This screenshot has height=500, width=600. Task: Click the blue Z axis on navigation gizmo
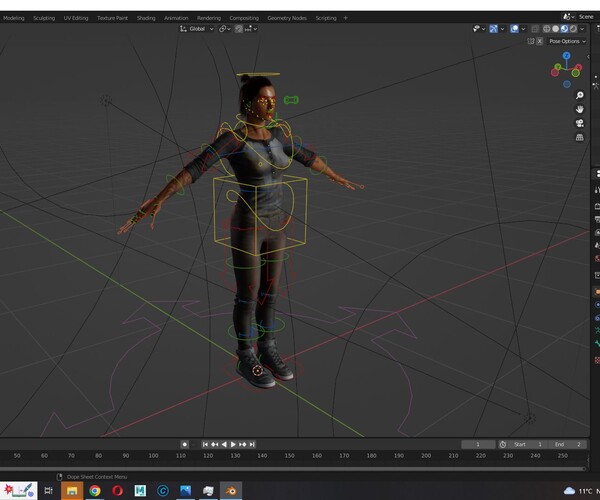pyautogui.click(x=567, y=55)
